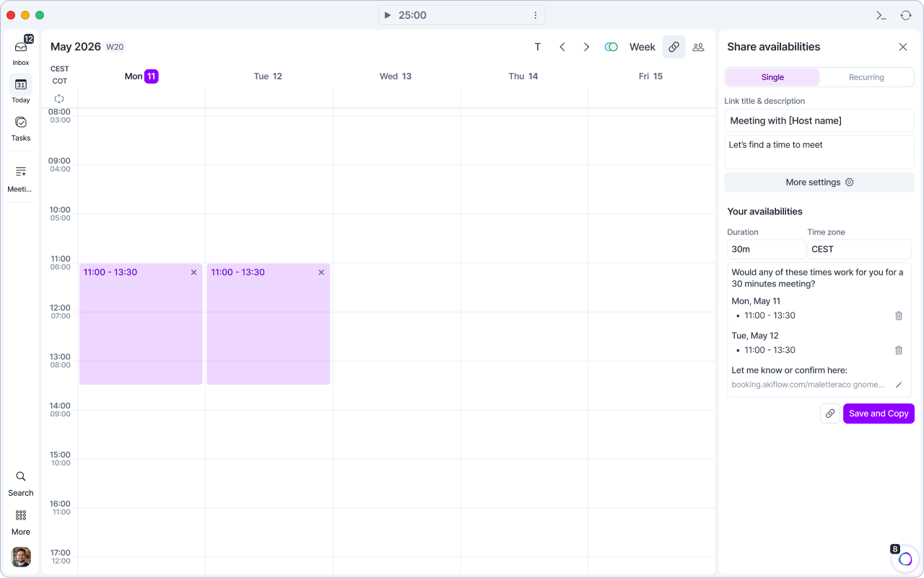The width and height of the screenshot is (924, 578).
Task: Edit the booking link with pencil icon
Action: tap(899, 385)
